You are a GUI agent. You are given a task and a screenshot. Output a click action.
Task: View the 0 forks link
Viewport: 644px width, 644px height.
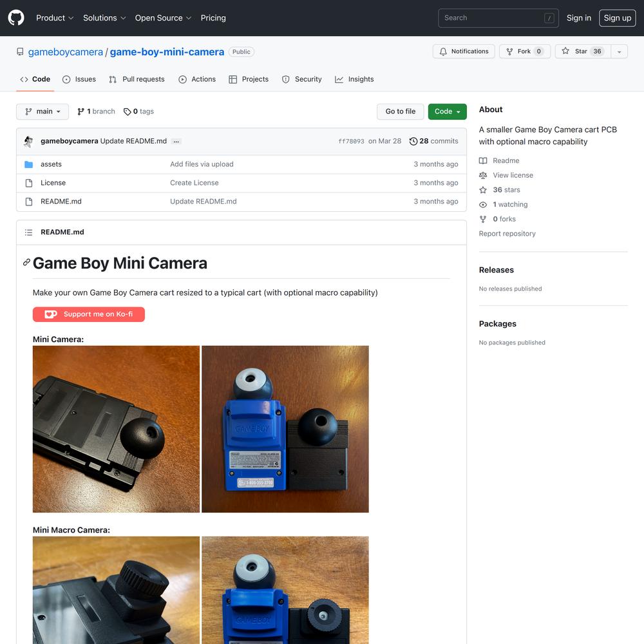pyautogui.click(x=504, y=219)
